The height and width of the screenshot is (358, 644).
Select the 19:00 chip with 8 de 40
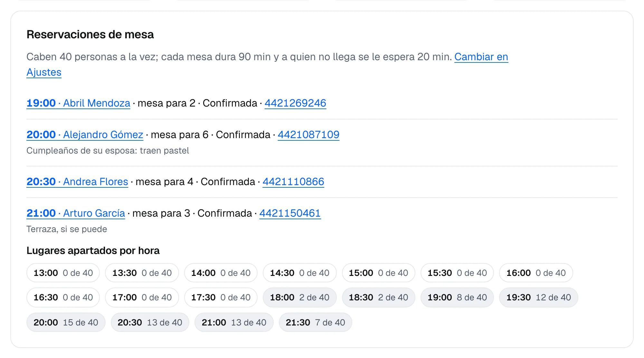(x=457, y=297)
